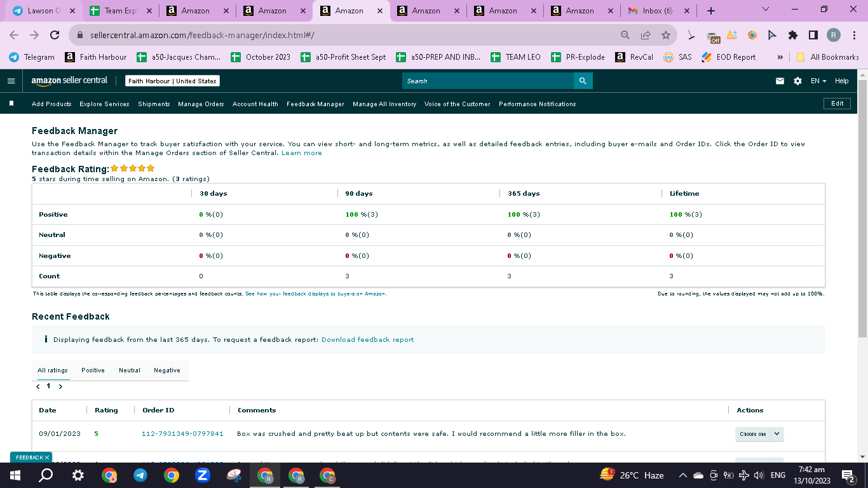Open Performance Notifications menu item
The width and height of the screenshot is (868, 488).
coord(538,104)
